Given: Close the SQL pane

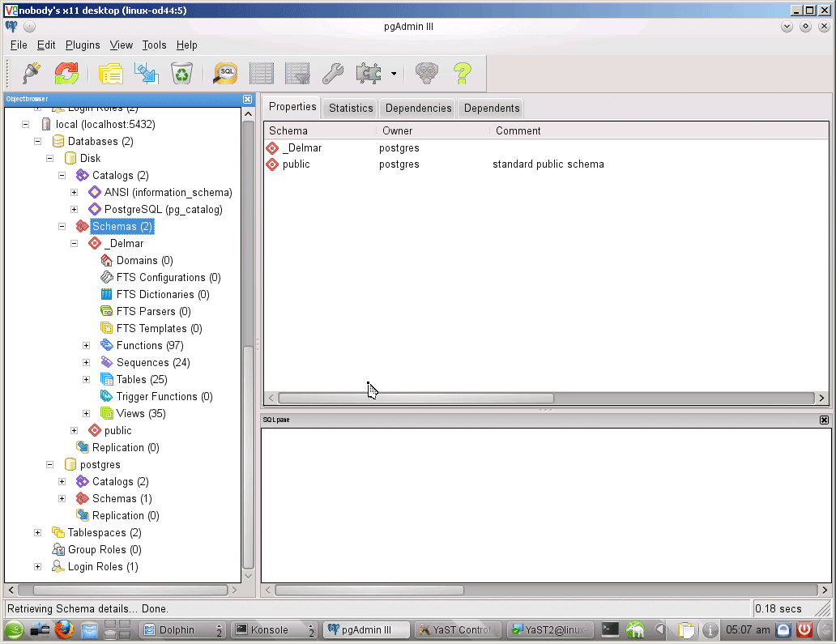Looking at the screenshot, I should (x=824, y=420).
